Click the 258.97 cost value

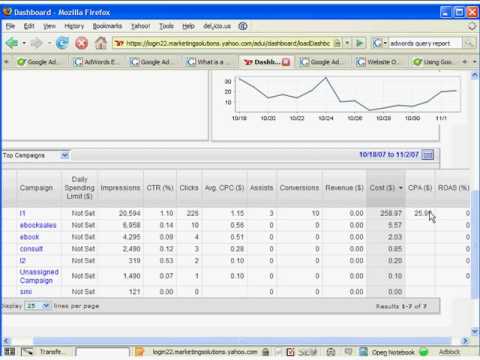tap(391, 213)
